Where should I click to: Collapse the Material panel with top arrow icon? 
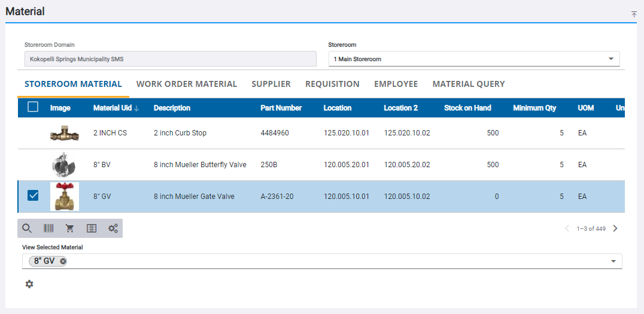coord(634,14)
